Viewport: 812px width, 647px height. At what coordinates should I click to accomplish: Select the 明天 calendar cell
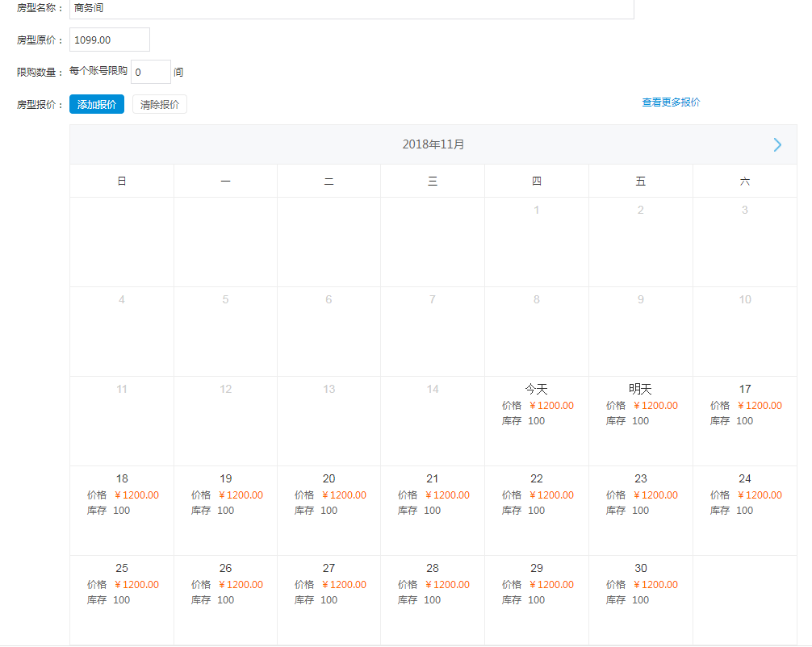(x=640, y=420)
